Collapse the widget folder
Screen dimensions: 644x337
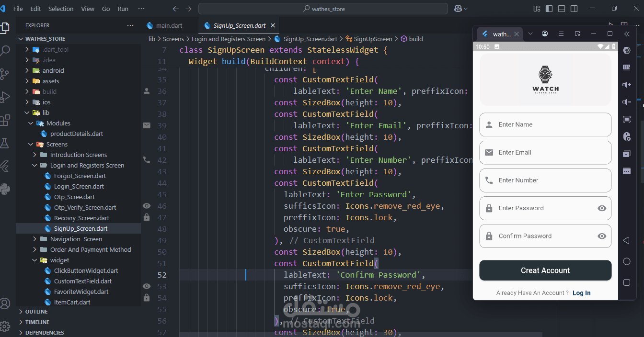tap(59, 260)
